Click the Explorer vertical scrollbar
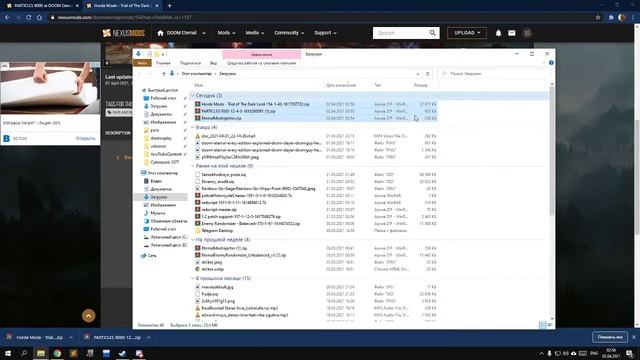This screenshot has width=640, height=360. [x=552, y=150]
